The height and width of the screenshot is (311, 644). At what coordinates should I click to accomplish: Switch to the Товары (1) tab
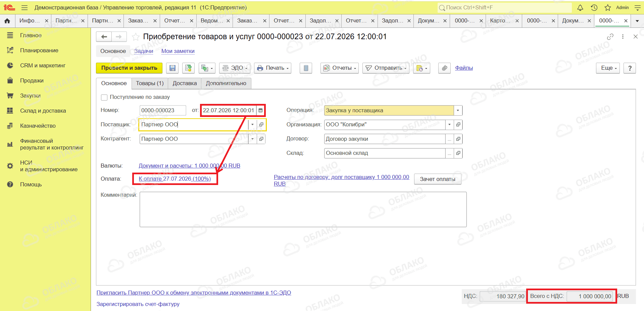pyautogui.click(x=150, y=83)
